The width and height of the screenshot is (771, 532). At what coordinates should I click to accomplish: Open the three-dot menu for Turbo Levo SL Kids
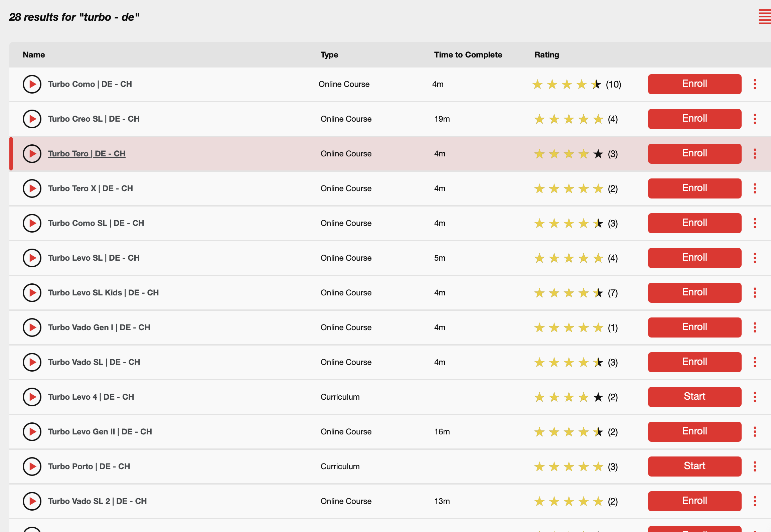pos(755,293)
